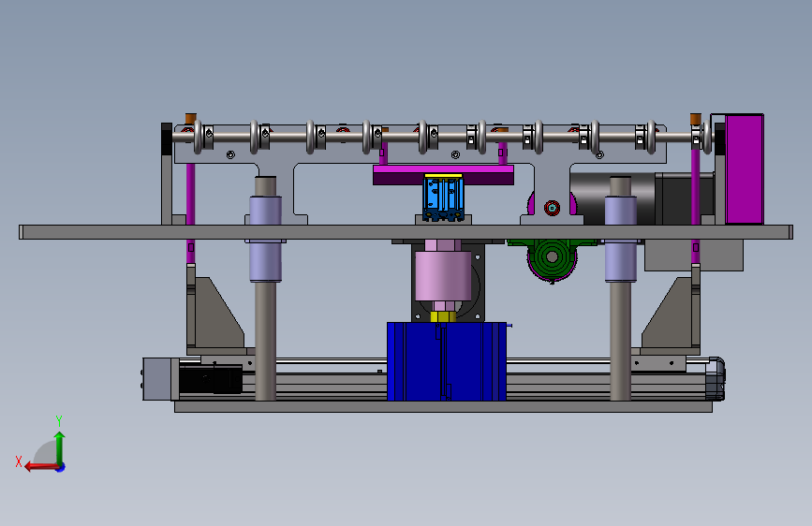The height and width of the screenshot is (526, 812).
Task: Click the red X axis arrow of triad
Action: click(x=40, y=467)
